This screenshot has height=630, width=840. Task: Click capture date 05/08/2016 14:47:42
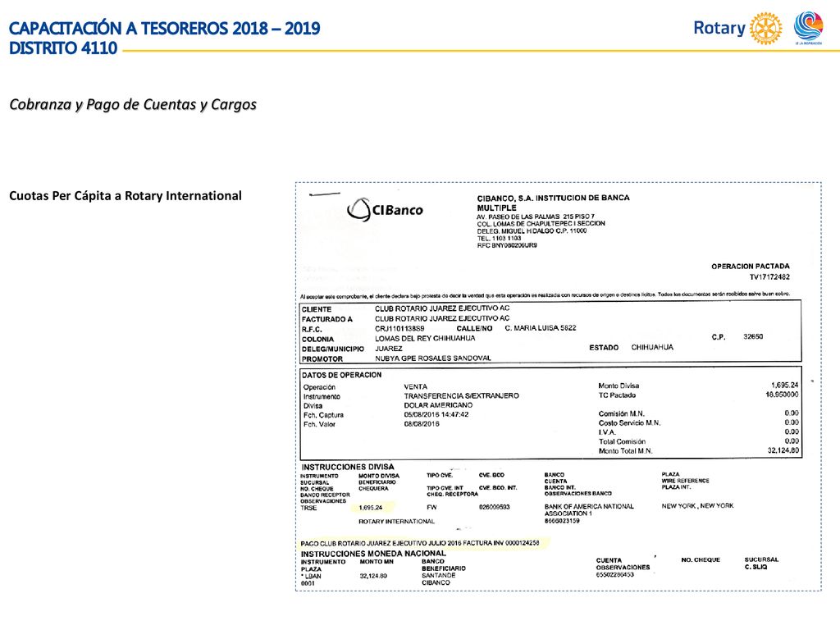436,414
